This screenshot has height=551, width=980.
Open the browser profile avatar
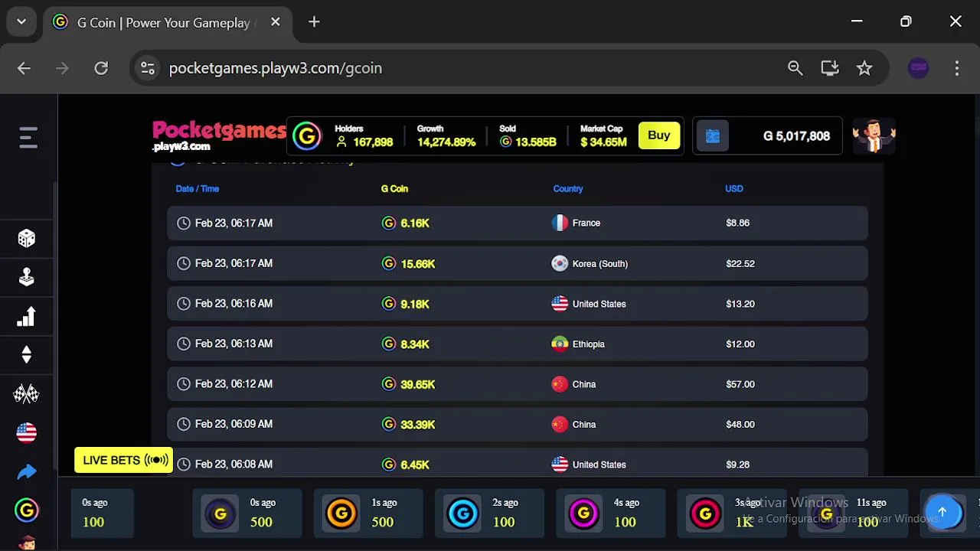pos(919,68)
